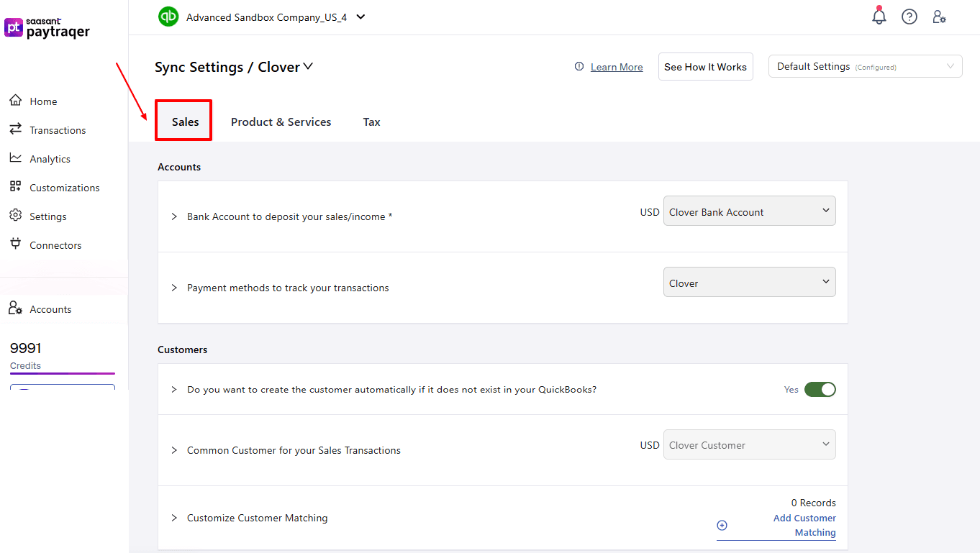980x553 pixels.
Task: Click the See How It Works button
Action: point(705,67)
